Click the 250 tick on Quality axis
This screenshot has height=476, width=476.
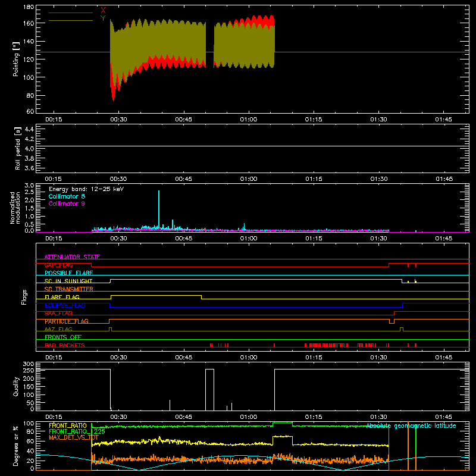pos(29,370)
